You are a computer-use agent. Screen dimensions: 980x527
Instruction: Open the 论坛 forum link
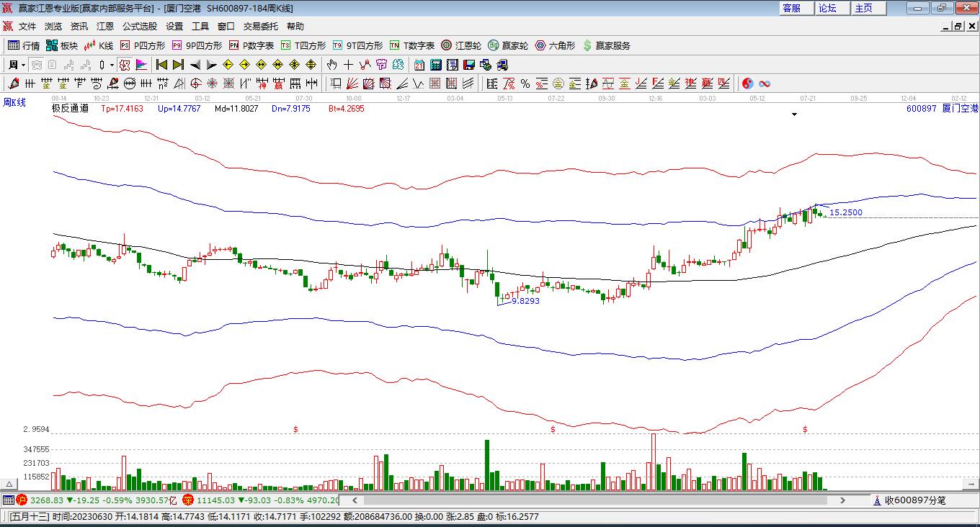pos(827,8)
